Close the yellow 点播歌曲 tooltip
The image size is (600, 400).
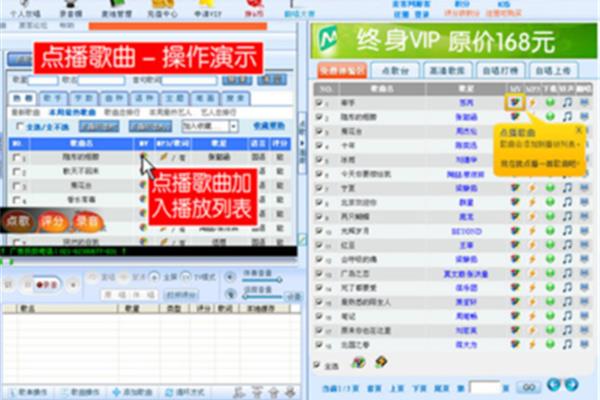click(x=579, y=130)
